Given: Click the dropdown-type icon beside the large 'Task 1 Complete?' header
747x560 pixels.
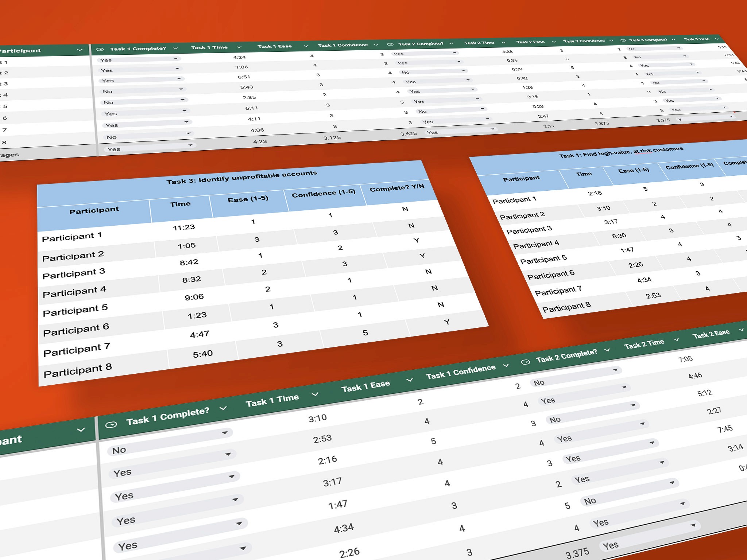Looking at the screenshot, I should point(111,425).
